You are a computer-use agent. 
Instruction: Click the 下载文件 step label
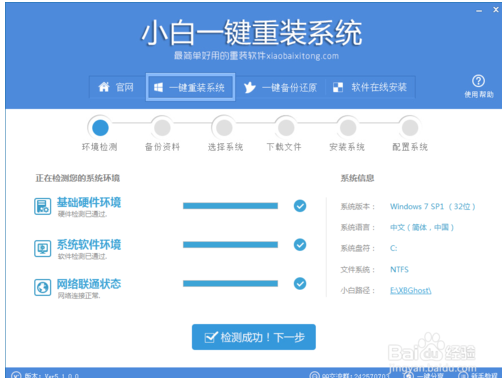[x=284, y=147]
